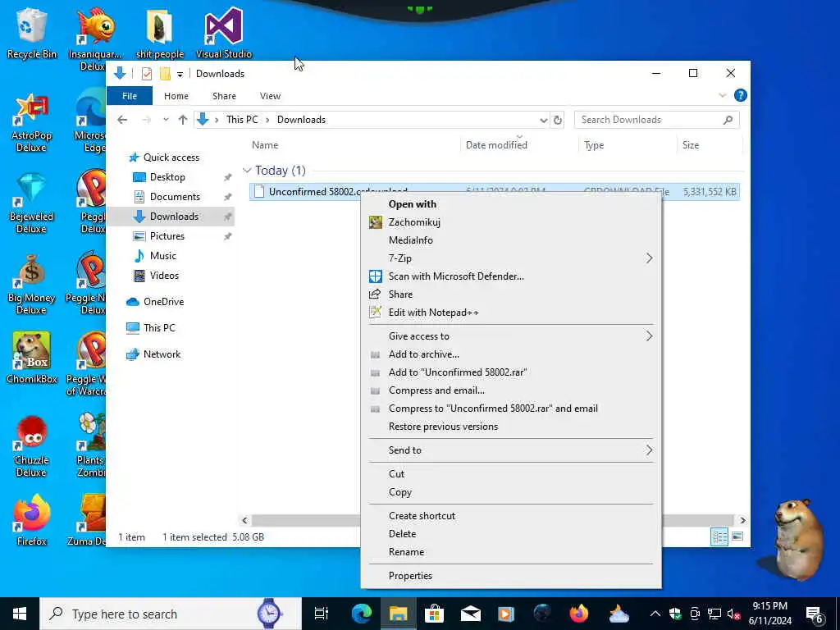Open Microsoft Edge from the taskbar

pos(362,614)
